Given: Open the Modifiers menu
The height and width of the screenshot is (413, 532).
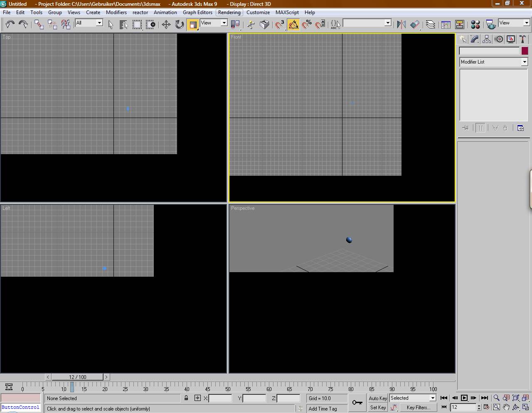Looking at the screenshot, I should pos(116,12).
